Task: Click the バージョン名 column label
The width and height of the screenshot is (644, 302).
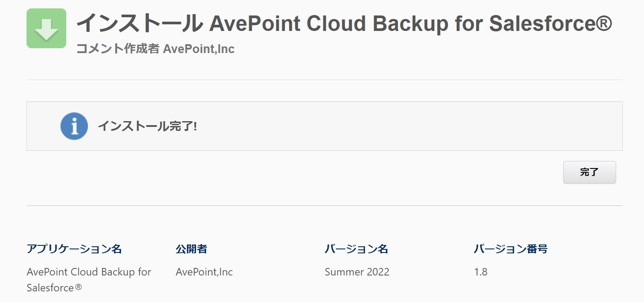Action: coord(356,249)
